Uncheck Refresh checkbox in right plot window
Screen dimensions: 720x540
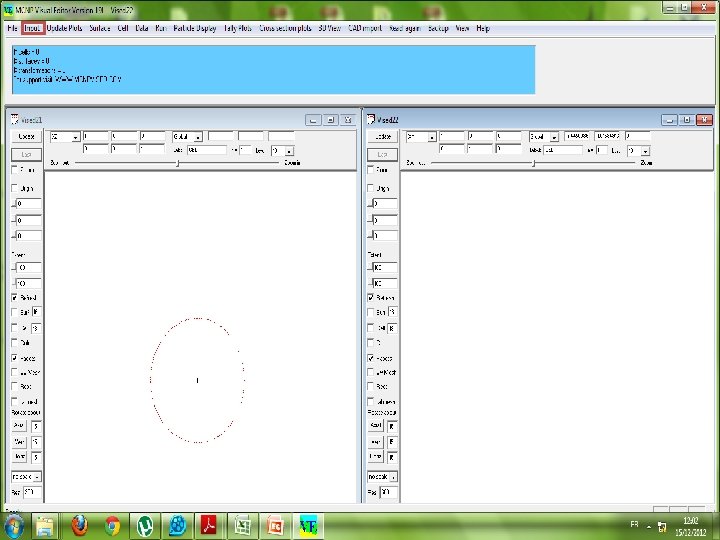pos(371,298)
